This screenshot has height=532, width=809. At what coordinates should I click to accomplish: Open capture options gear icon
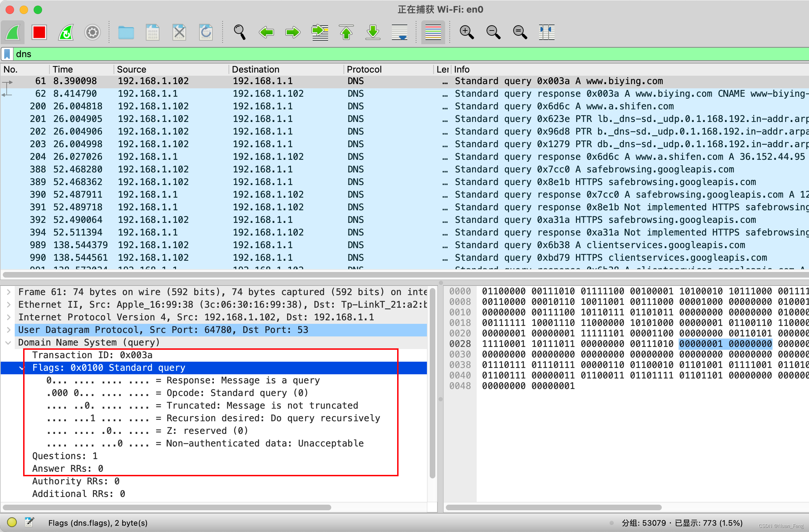93,33
